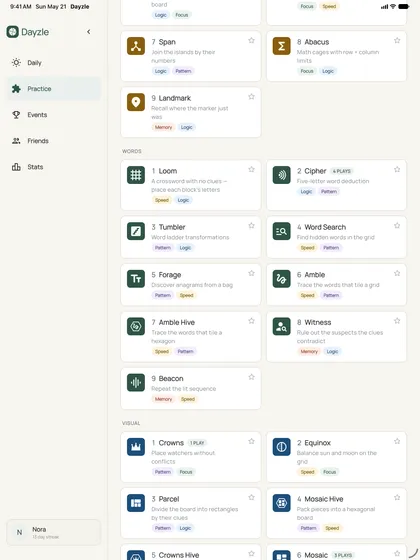Open the Parcel rectangles icon
The height and width of the screenshot is (560, 420).
136,503
